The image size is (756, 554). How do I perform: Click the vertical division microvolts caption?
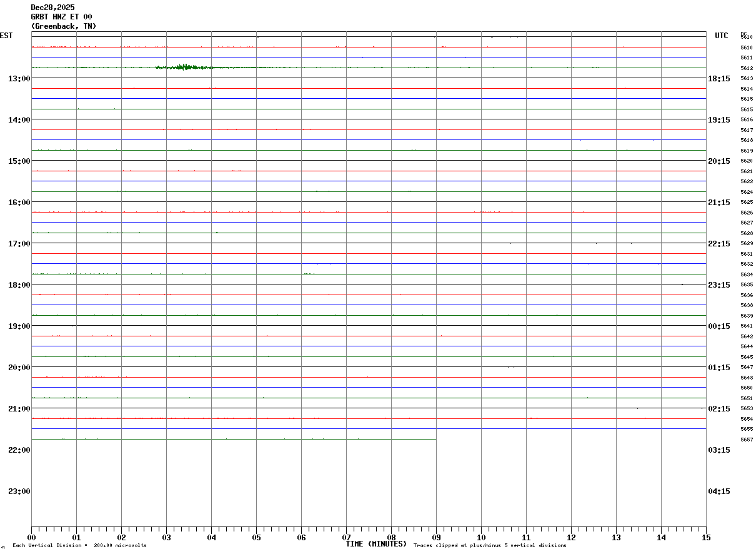pyautogui.click(x=79, y=546)
